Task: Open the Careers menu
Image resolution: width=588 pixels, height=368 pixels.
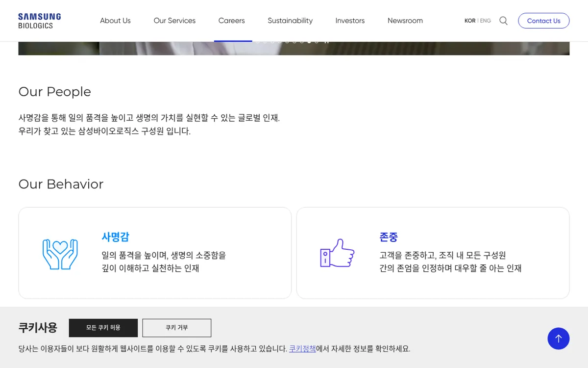Action: click(231, 21)
